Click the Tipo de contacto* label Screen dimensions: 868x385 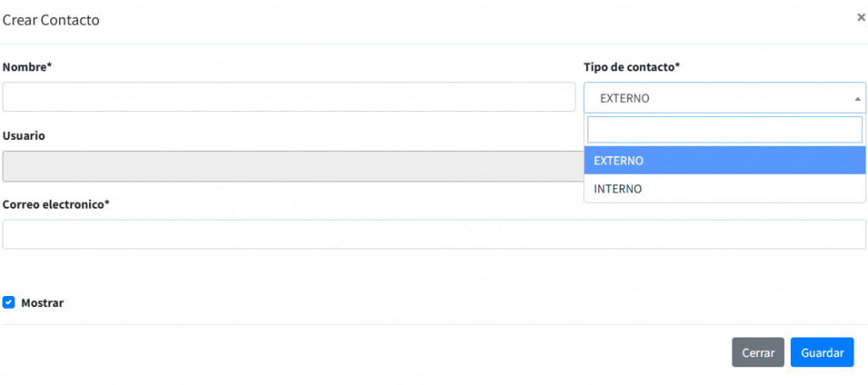pos(632,66)
